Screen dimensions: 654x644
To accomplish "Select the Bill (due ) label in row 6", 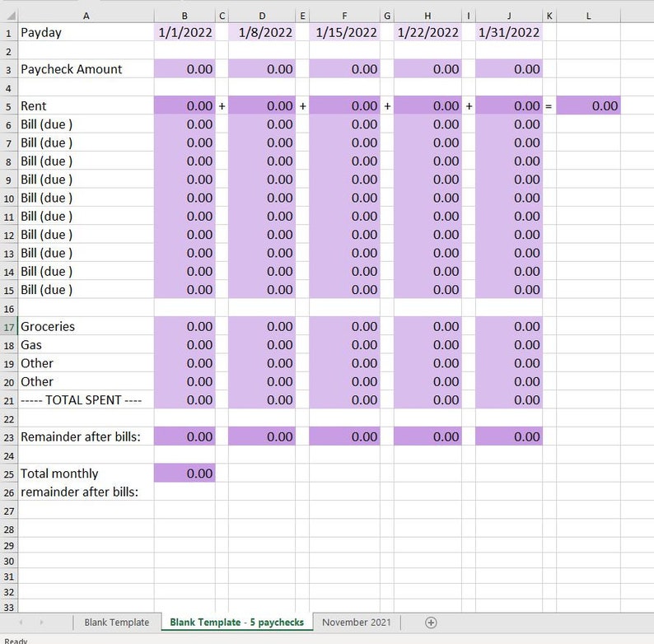I will (x=86, y=124).
